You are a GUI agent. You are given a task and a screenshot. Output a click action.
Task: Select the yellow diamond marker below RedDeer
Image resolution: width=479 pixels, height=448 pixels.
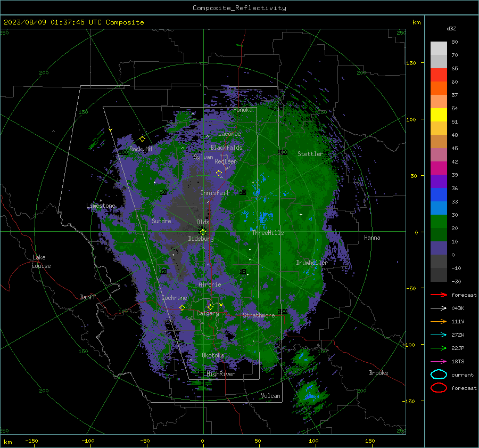pyautogui.click(x=219, y=173)
